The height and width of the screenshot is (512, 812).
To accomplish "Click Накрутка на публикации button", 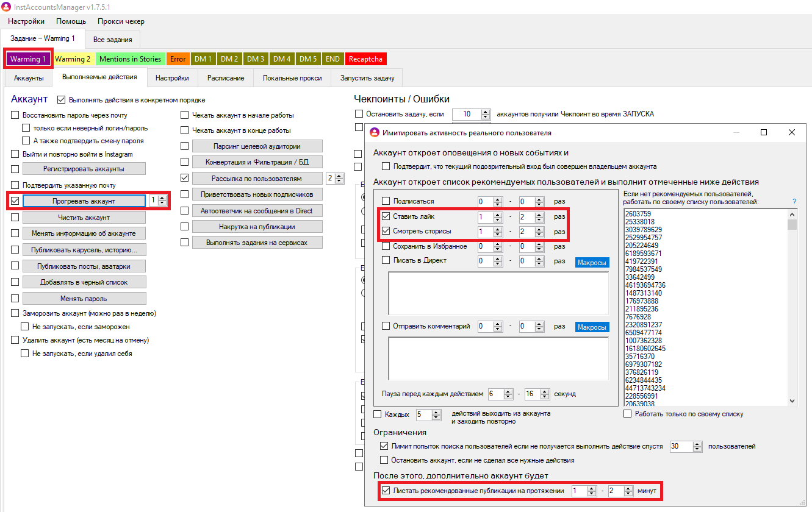I will (257, 227).
